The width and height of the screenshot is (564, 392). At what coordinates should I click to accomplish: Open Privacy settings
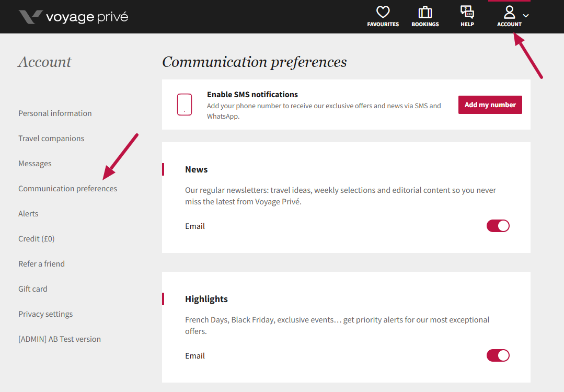[x=45, y=314]
